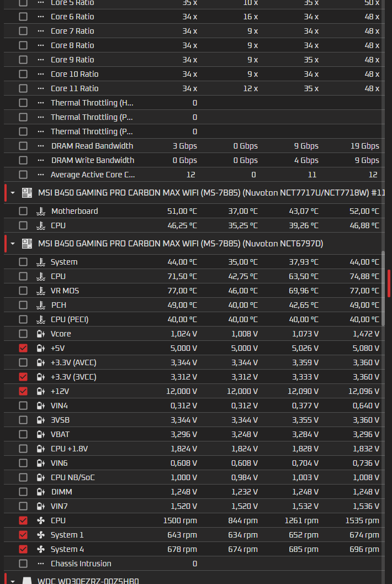Click the voltage icon beside +5V
Image resolution: width=392 pixels, height=584 pixels.
click(40, 348)
